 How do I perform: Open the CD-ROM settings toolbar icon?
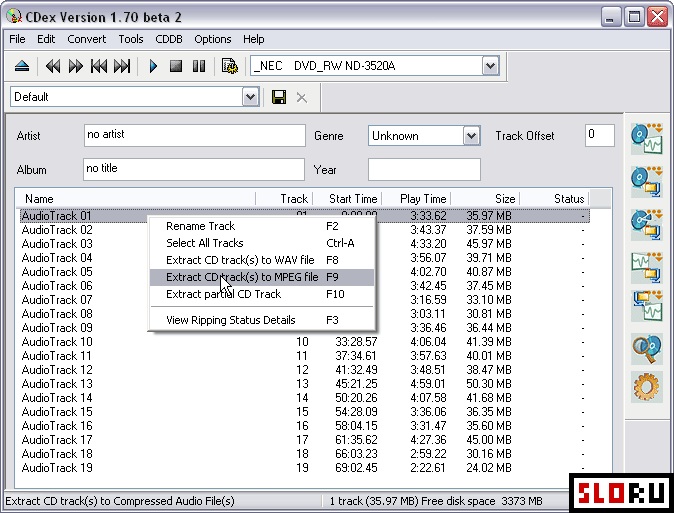[x=230, y=66]
